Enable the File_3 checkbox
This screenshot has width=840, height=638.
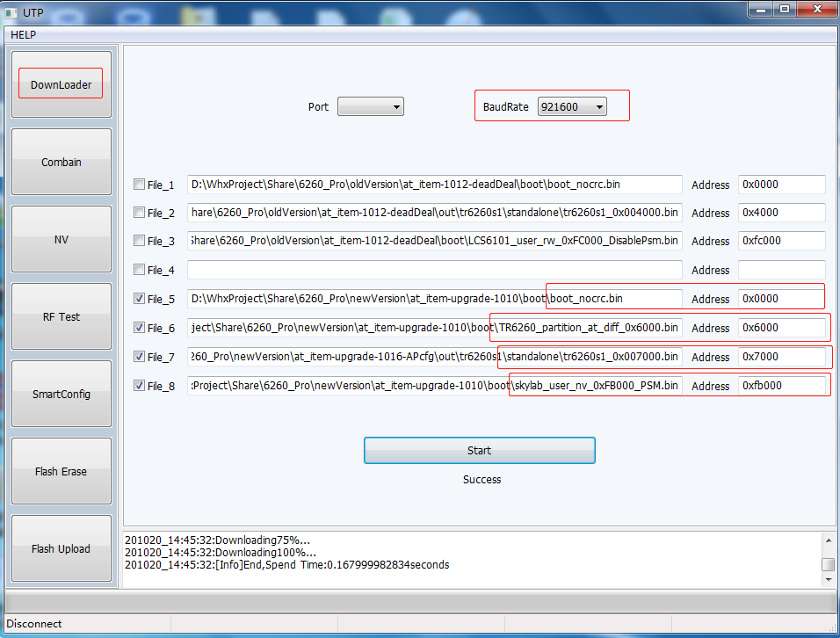(x=140, y=241)
